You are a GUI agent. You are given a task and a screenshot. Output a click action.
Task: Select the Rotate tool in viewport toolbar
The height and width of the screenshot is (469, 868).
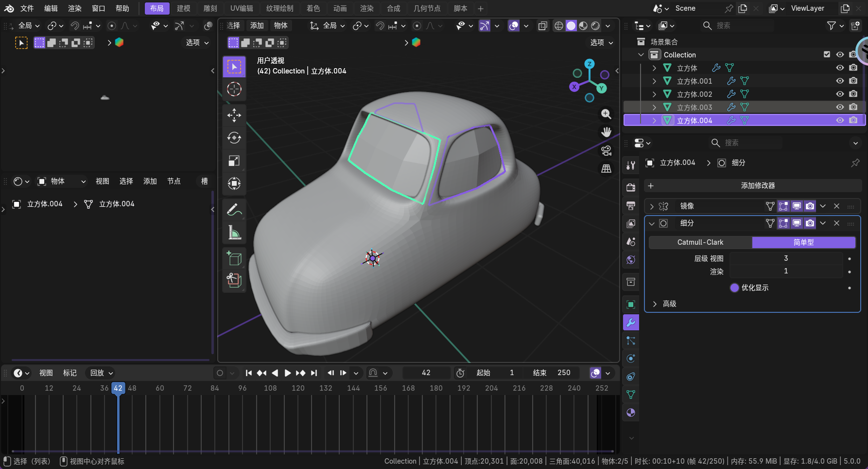[234, 138]
